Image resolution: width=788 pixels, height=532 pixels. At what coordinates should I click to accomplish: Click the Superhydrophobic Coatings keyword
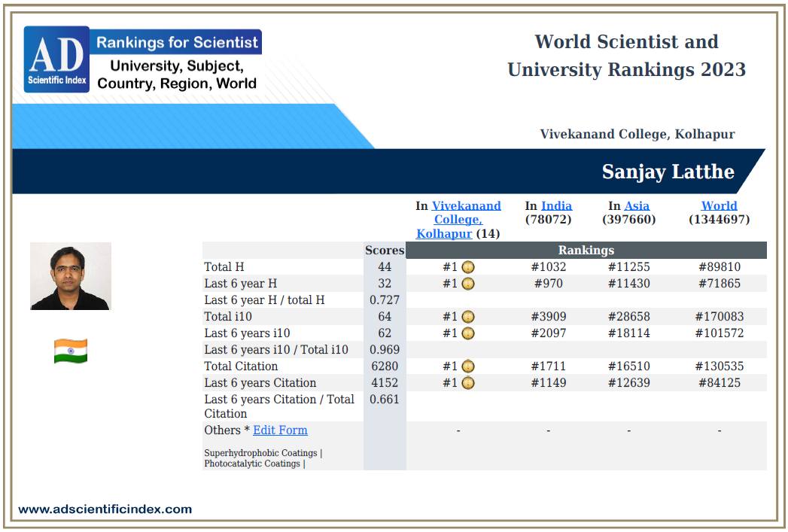pos(261,453)
